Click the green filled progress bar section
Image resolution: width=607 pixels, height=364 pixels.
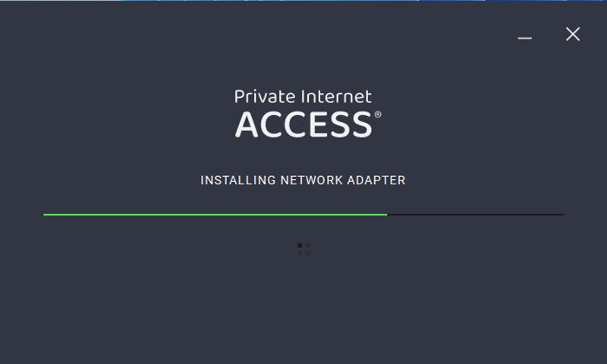(x=215, y=215)
